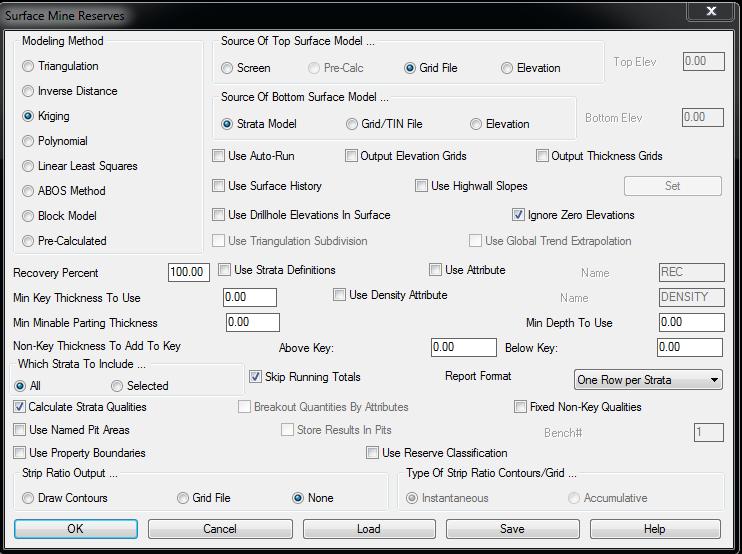This screenshot has width=742, height=554.
Task: Click the Recovery Percent field
Action: pyautogui.click(x=189, y=272)
